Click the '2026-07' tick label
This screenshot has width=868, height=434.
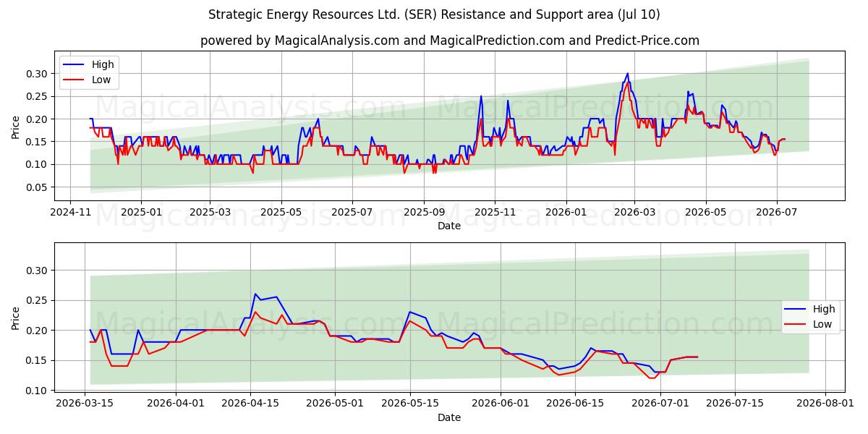[x=776, y=213]
